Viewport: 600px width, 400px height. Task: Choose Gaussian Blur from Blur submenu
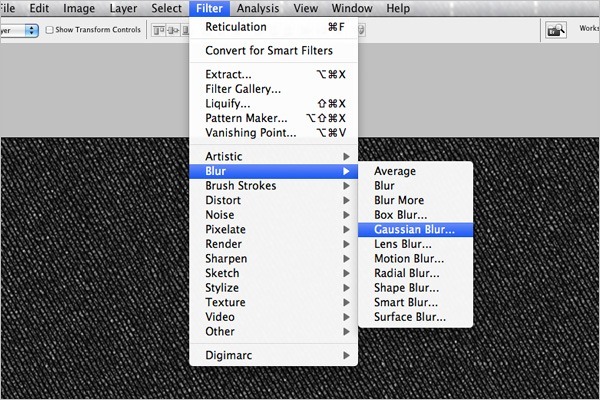416,230
